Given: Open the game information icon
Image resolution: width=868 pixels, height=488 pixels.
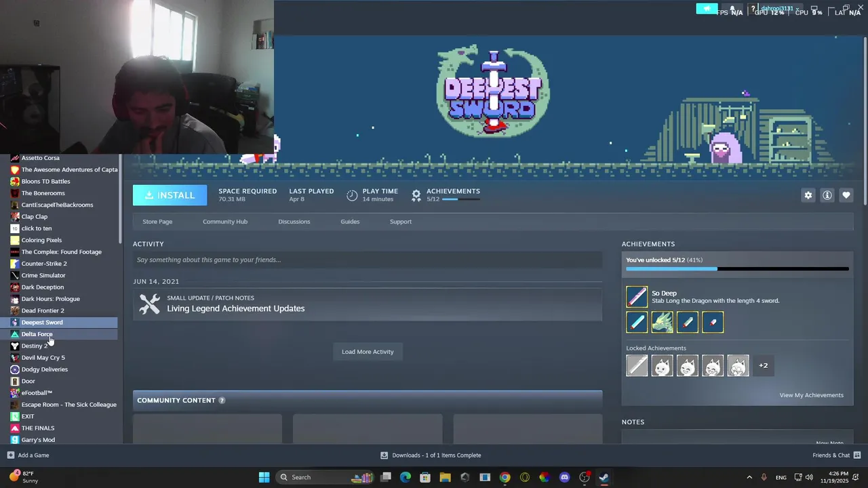Looking at the screenshot, I should point(827,195).
